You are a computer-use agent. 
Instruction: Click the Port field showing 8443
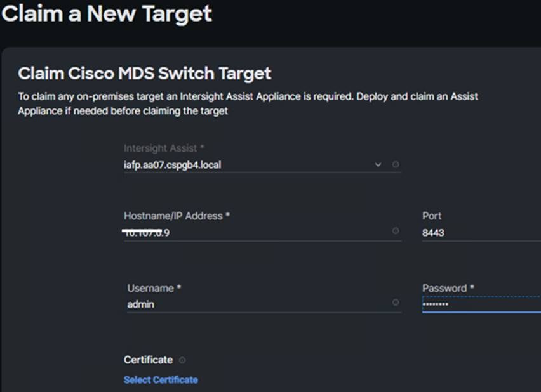[x=482, y=233]
